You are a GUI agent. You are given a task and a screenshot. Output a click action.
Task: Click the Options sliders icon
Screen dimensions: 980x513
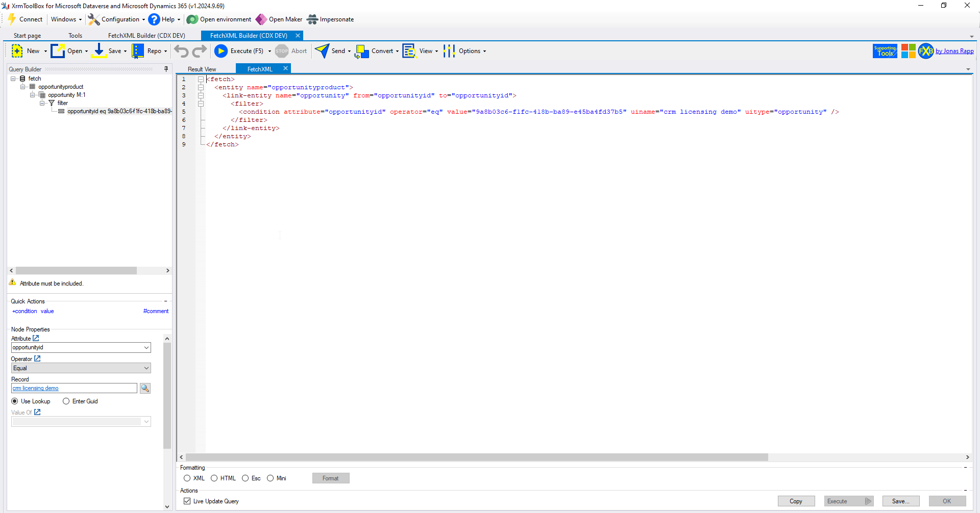[449, 51]
